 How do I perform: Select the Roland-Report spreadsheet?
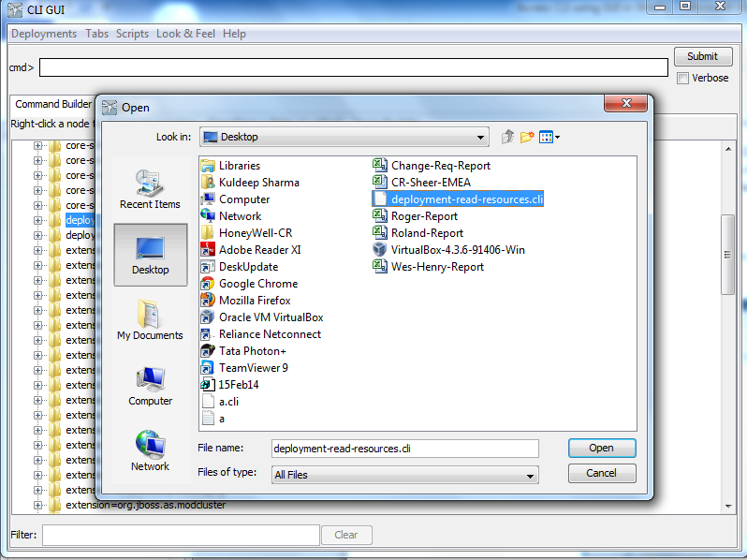(x=417, y=233)
